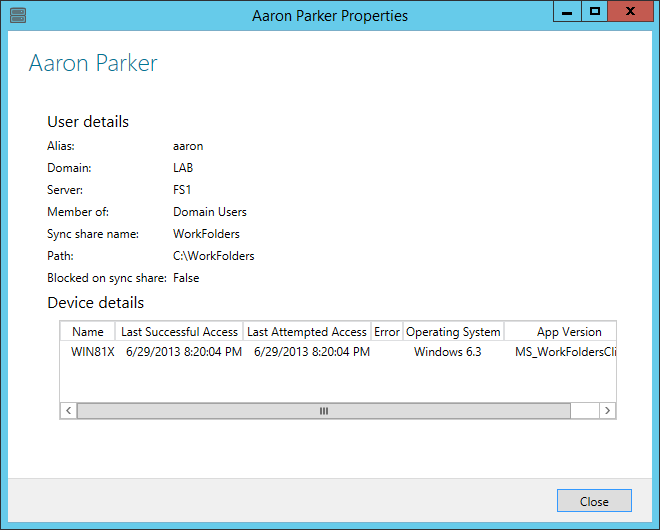Screen dimensions: 660x530
Task: Click the Error column header
Action: tap(387, 332)
